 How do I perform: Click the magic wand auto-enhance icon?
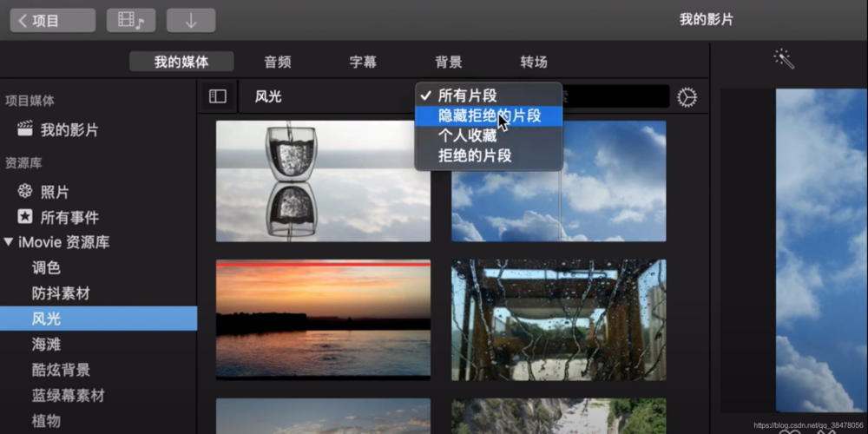(x=785, y=58)
